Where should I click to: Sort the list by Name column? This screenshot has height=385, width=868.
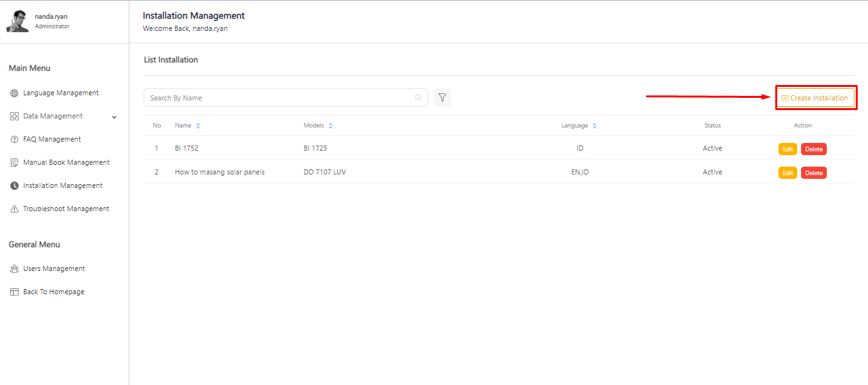[x=198, y=126]
